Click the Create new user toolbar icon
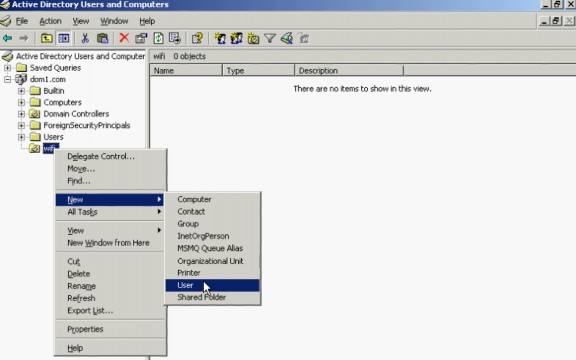 point(220,38)
